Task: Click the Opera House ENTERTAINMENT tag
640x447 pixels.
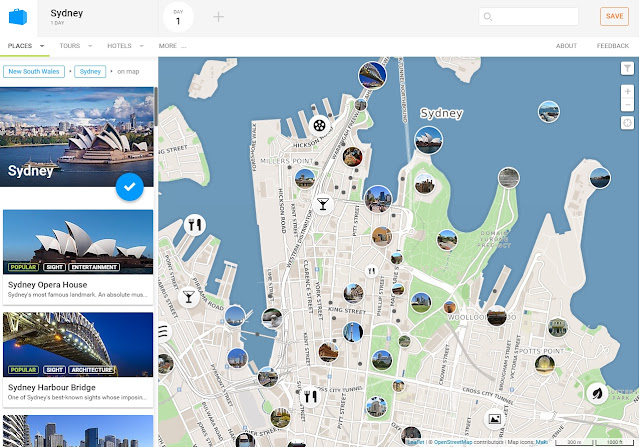Action: (x=94, y=267)
